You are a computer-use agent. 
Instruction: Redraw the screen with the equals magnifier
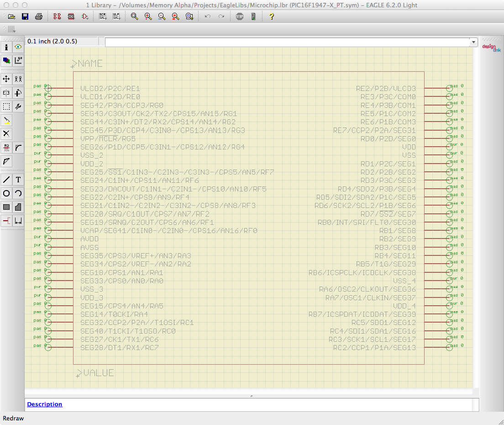tap(175, 16)
